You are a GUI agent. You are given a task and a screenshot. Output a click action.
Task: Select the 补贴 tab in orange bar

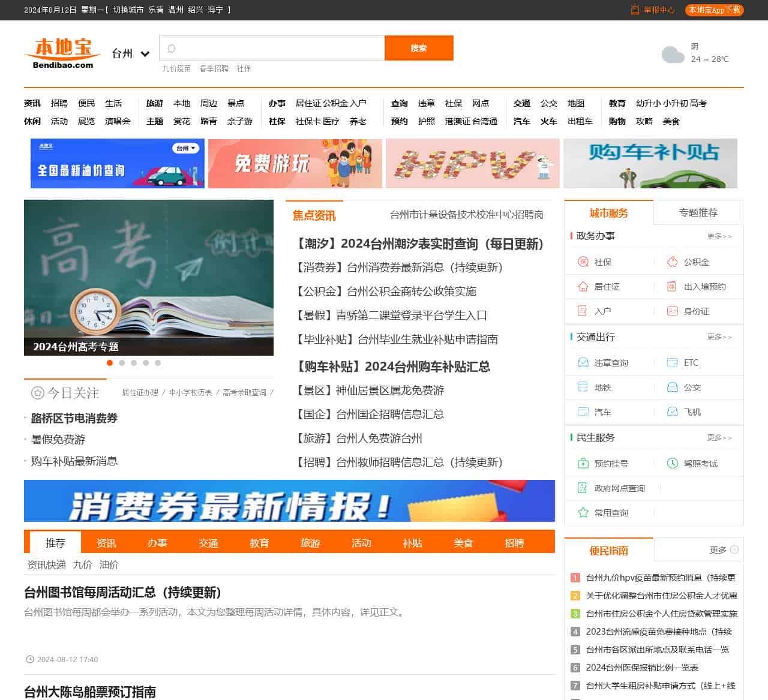412,543
